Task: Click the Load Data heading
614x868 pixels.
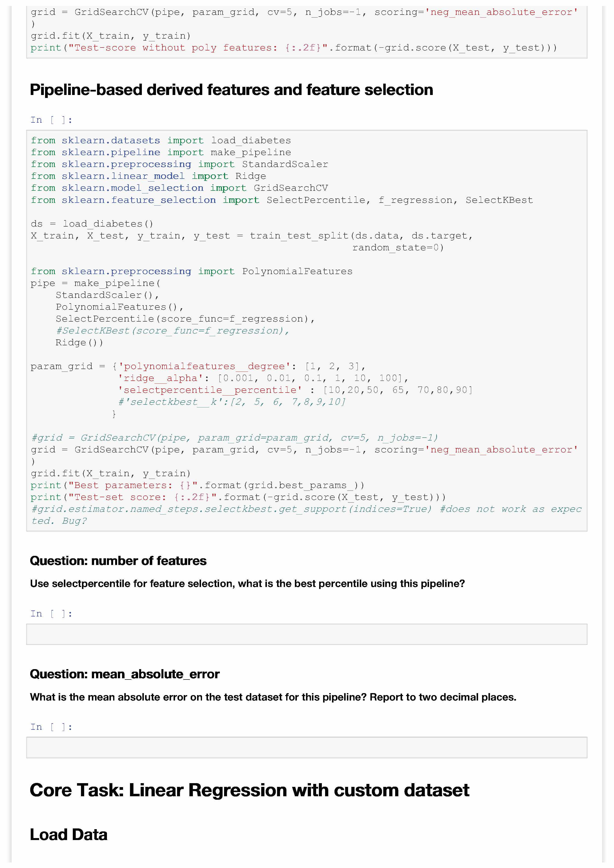Action: 69,834
